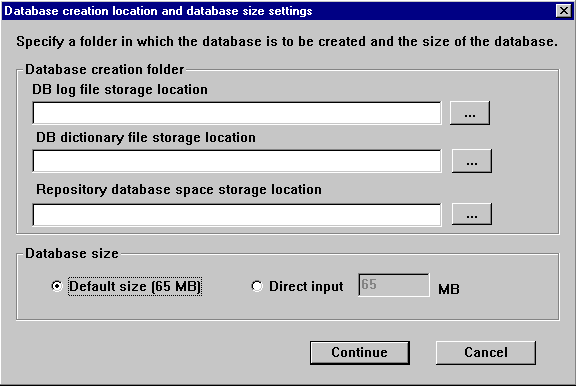Focus the DB log file storage location field

237,113
